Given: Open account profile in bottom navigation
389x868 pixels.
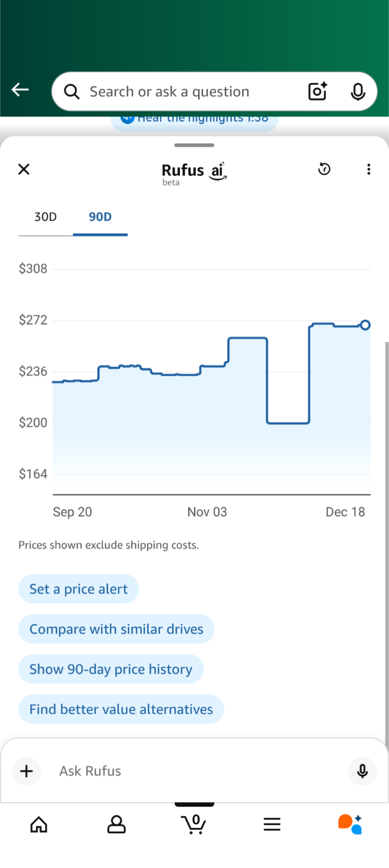Looking at the screenshot, I should [x=116, y=824].
